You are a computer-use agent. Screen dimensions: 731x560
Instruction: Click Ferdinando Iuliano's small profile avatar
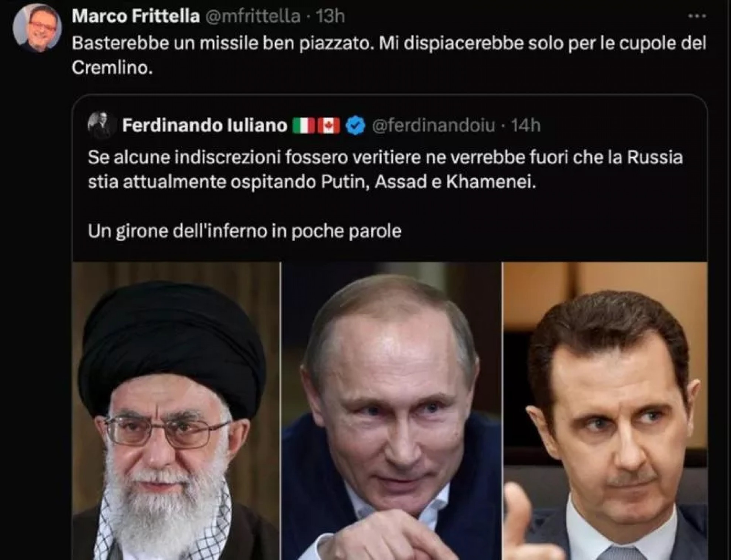tap(99, 125)
